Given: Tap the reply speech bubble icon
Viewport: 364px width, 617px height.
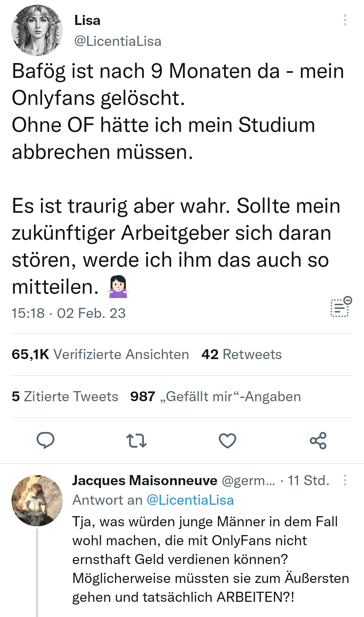Looking at the screenshot, I should (45, 440).
